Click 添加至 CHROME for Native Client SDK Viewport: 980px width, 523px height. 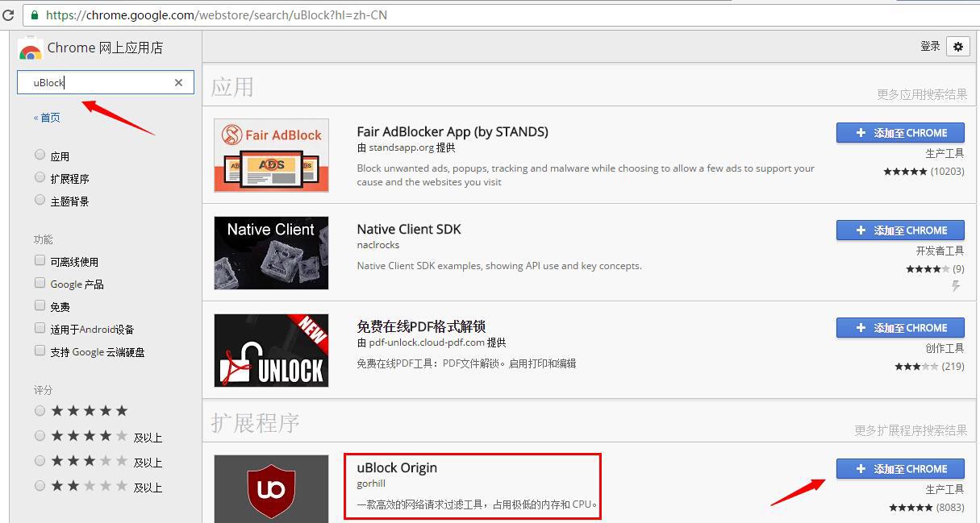tap(900, 230)
